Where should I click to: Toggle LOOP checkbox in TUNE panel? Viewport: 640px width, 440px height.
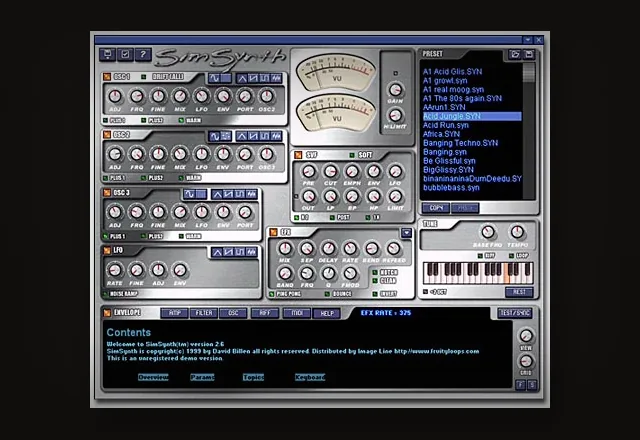(511, 256)
